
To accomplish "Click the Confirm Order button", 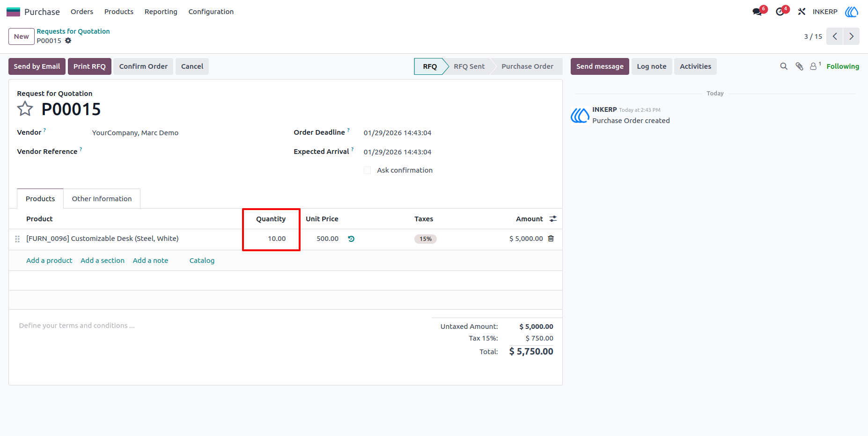I will pyautogui.click(x=143, y=66).
